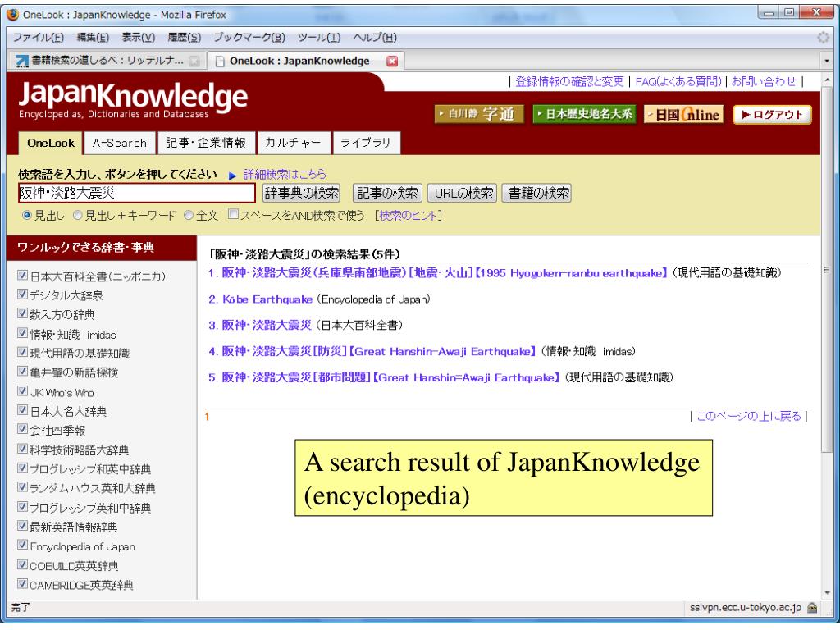Open the 履歴(S) menu

point(185,38)
